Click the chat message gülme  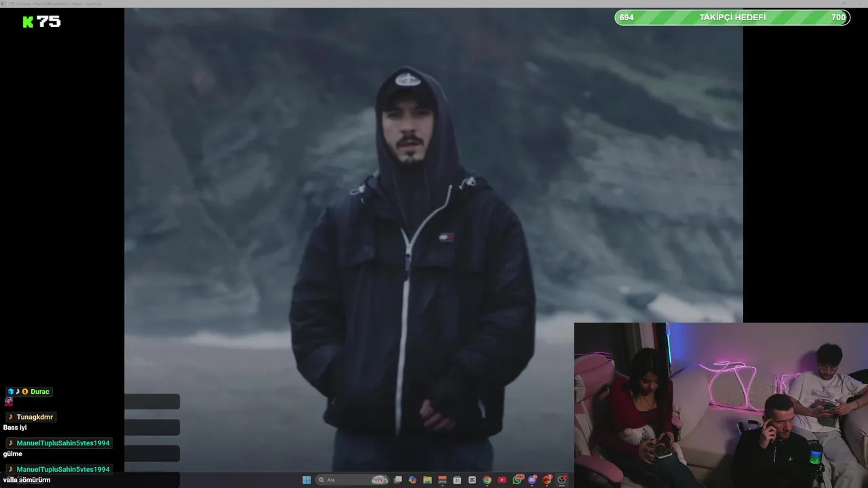(x=12, y=454)
